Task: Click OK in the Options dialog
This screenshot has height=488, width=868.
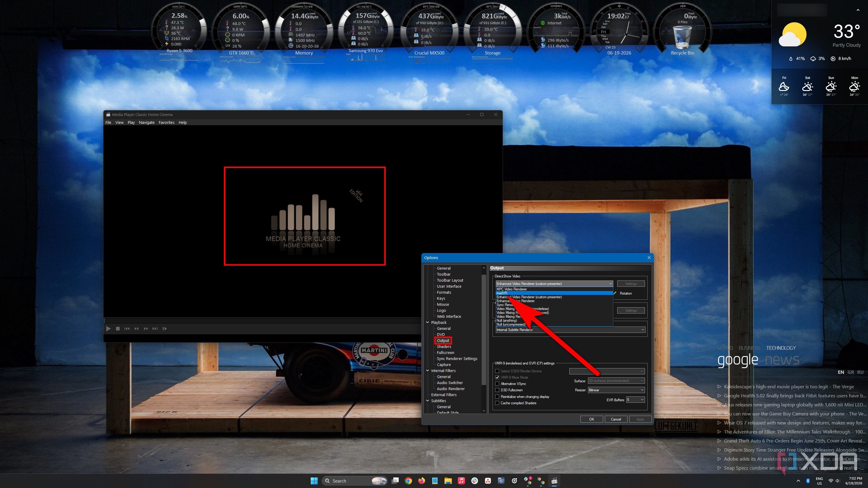Action: 591,419
